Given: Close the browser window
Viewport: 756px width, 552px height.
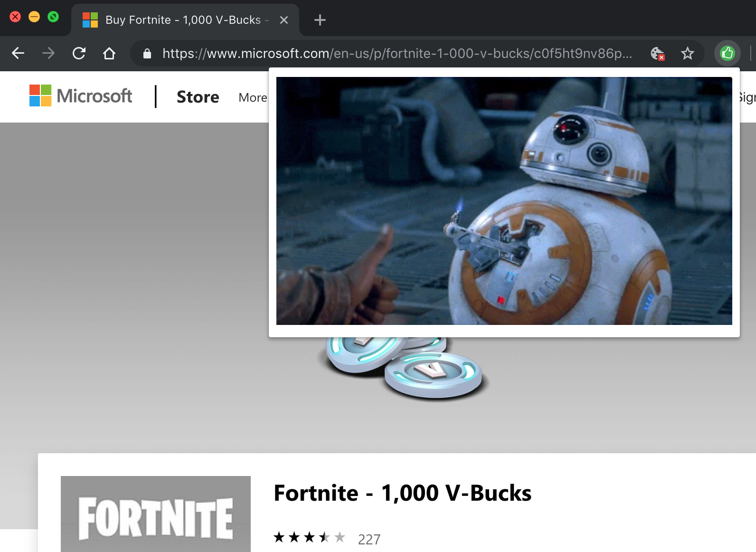Looking at the screenshot, I should coord(15,17).
